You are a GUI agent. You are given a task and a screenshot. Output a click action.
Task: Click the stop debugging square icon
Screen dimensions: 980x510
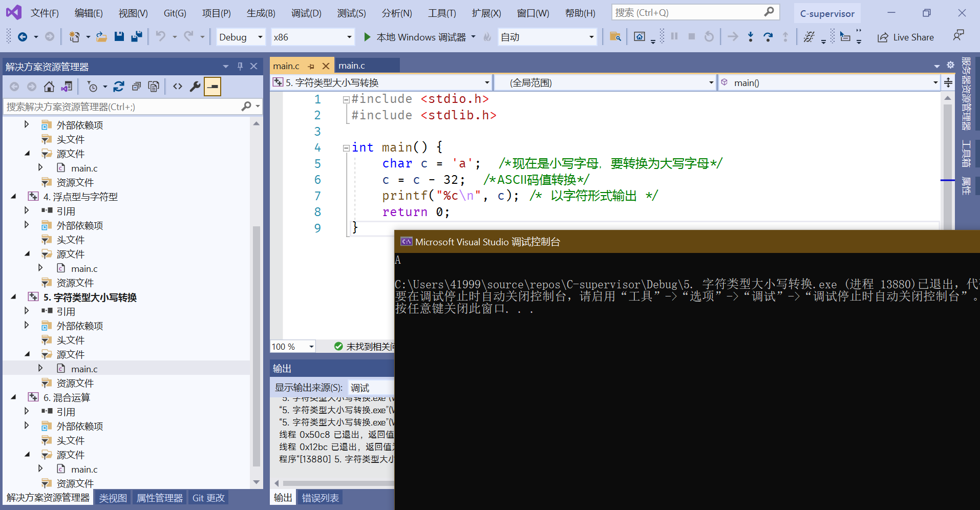tap(692, 37)
